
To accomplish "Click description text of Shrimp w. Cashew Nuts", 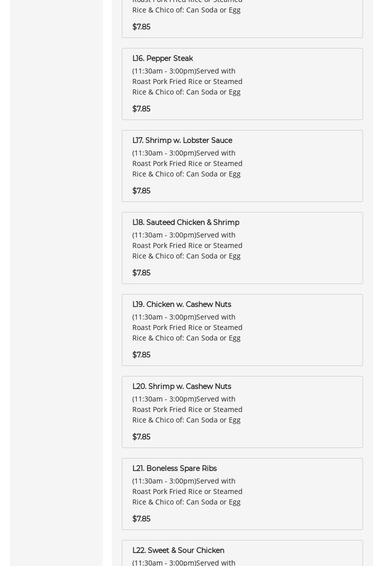I will 187,409.
